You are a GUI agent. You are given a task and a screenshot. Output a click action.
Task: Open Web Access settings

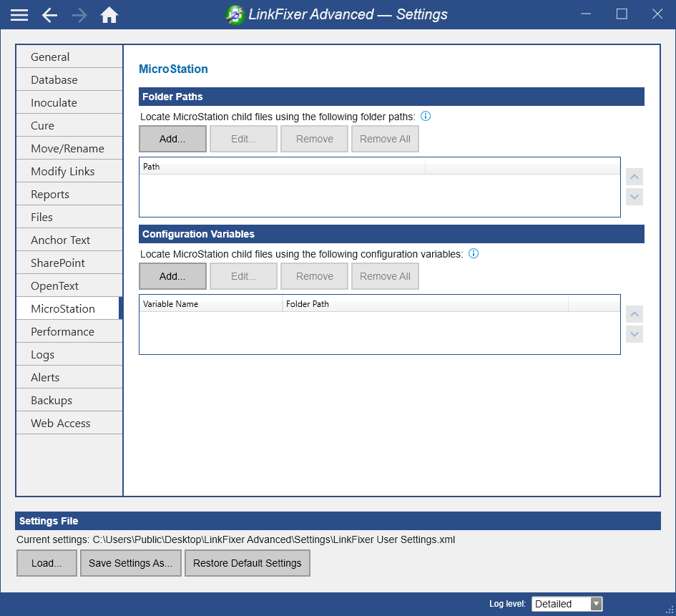point(69,422)
